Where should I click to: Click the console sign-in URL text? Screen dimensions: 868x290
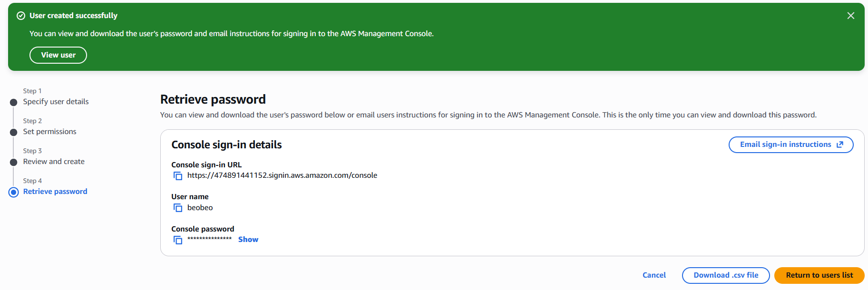pos(282,175)
